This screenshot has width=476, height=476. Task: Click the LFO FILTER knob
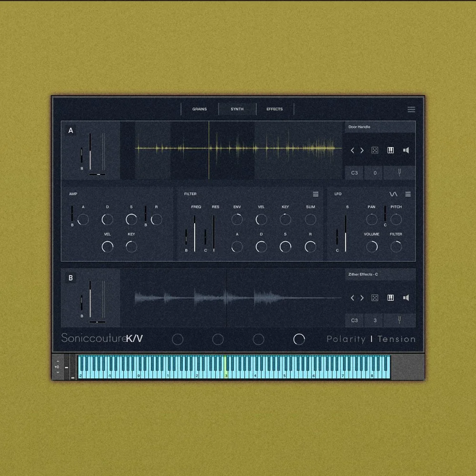point(396,247)
